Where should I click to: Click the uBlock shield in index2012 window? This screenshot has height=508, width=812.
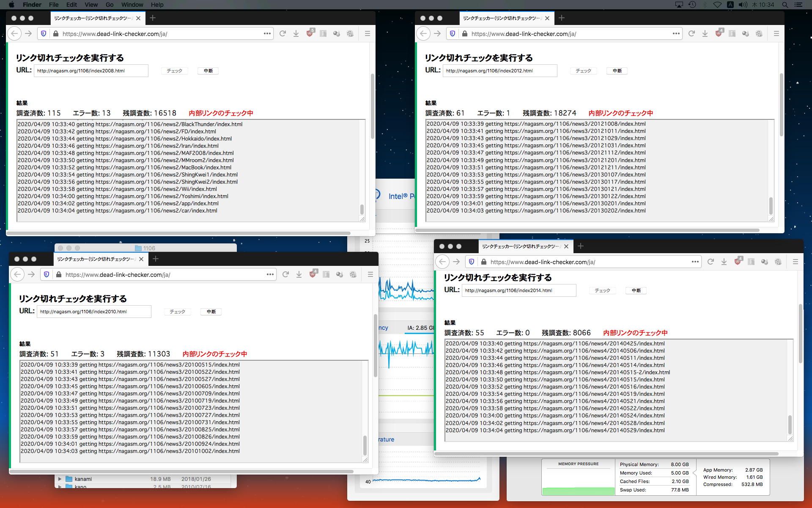[x=719, y=33]
